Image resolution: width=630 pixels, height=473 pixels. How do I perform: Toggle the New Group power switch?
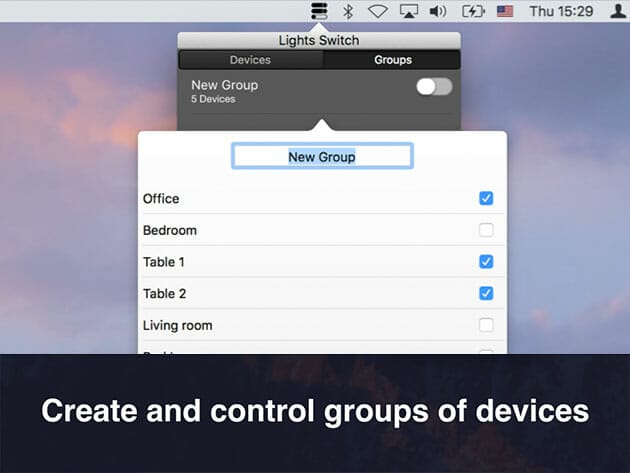click(434, 87)
